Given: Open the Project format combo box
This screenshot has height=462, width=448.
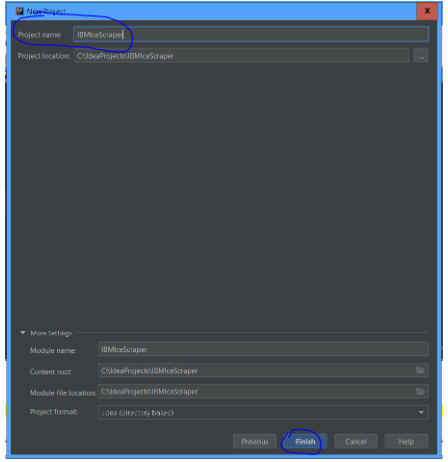Looking at the screenshot, I should click(x=263, y=412).
